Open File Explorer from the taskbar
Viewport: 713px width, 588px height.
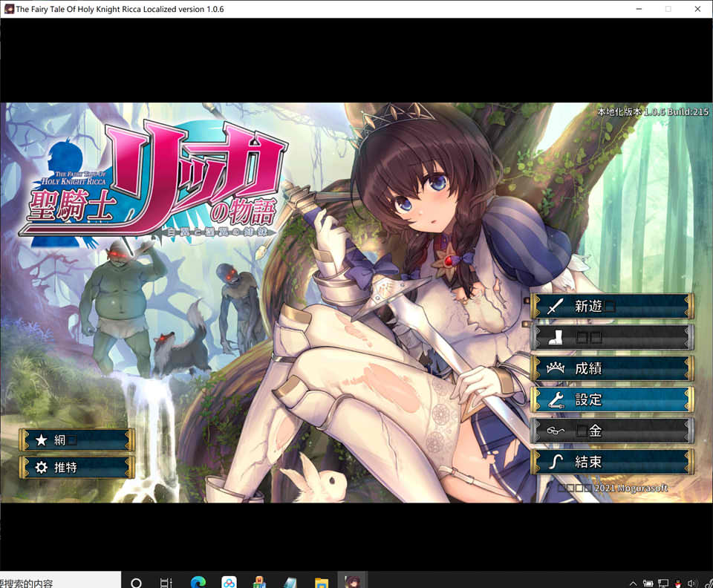pyautogui.click(x=322, y=582)
